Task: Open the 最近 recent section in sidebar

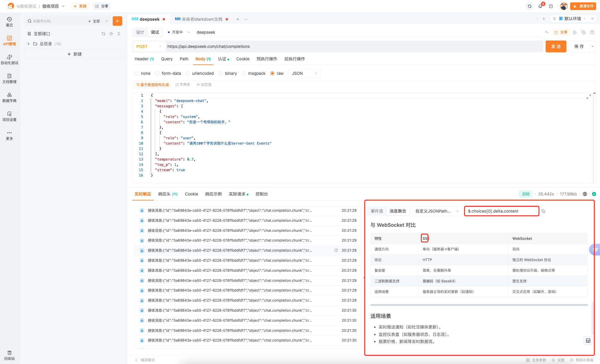Action: (9, 22)
